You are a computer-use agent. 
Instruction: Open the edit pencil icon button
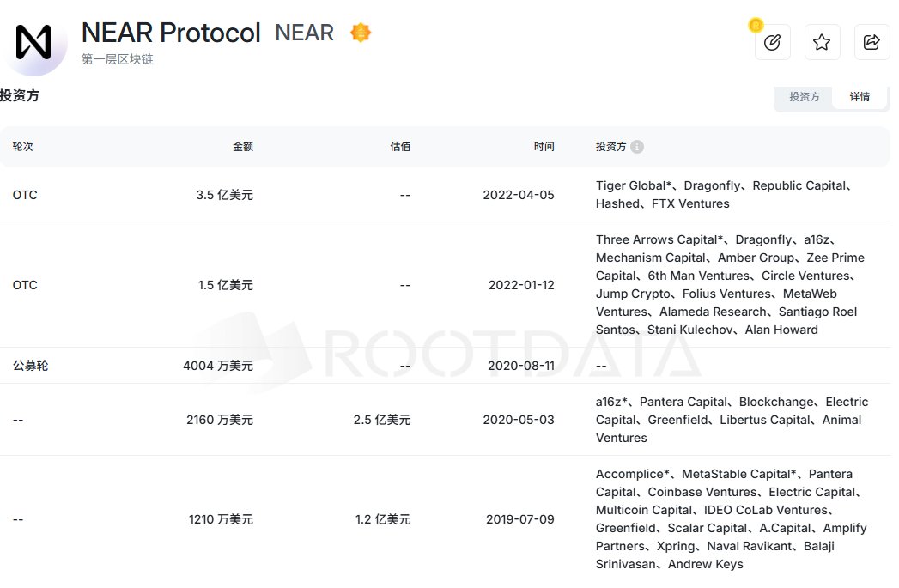tap(772, 42)
